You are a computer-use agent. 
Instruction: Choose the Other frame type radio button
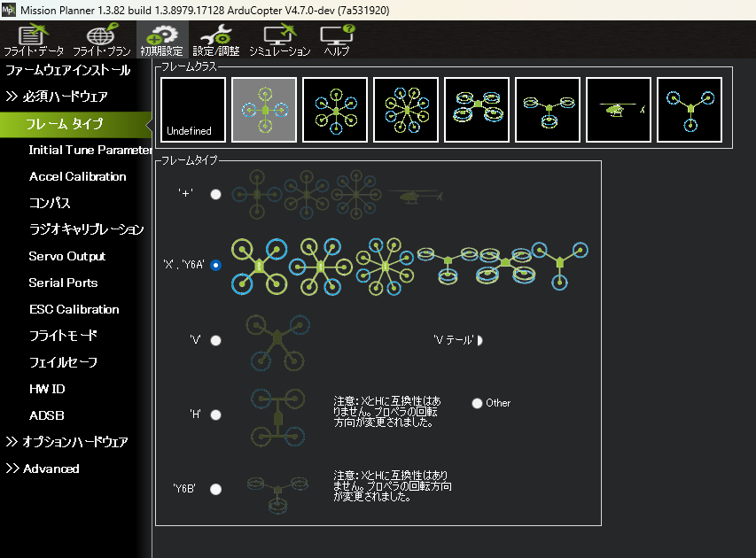click(x=477, y=403)
